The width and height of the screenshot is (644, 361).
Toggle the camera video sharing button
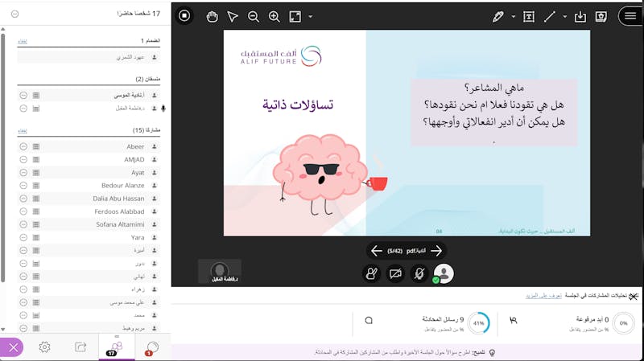tap(395, 273)
